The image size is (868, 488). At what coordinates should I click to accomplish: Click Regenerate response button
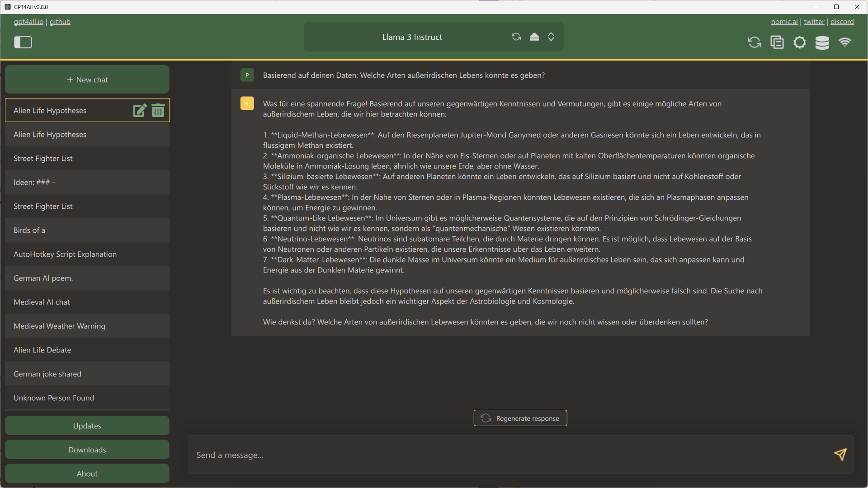click(520, 418)
